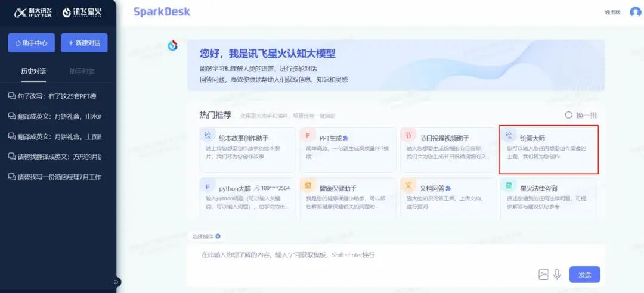This screenshot has width=644, height=293.
Task: Click the 绘 icon of 绘画大师
Action: coord(509,135)
